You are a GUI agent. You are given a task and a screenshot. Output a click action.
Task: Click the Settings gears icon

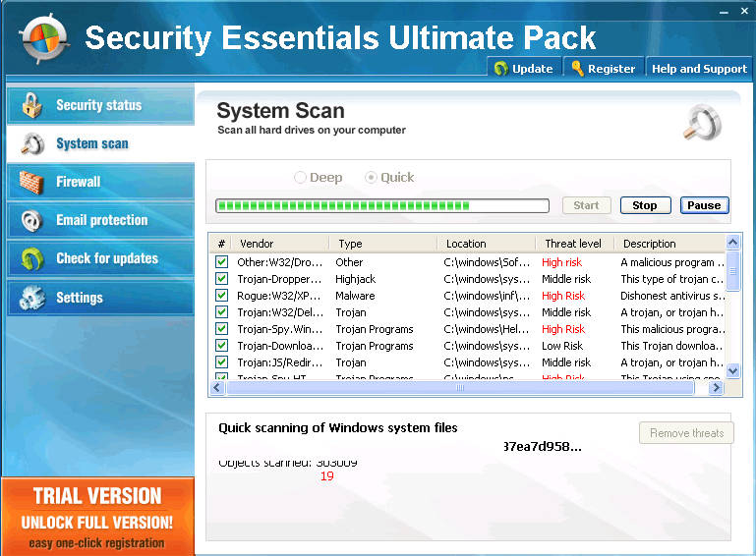pos(32,298)
